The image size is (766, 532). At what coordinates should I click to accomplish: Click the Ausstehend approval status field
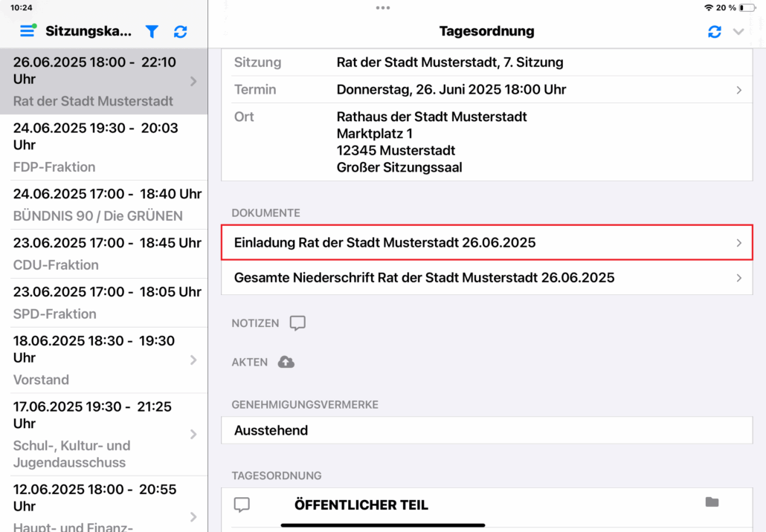[486, 430]
